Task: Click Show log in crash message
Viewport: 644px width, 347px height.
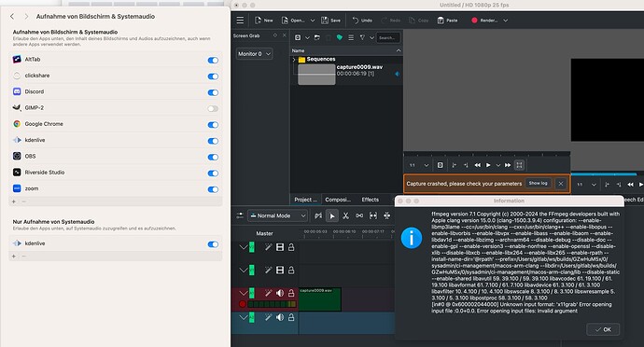Action: click(538, 183)
